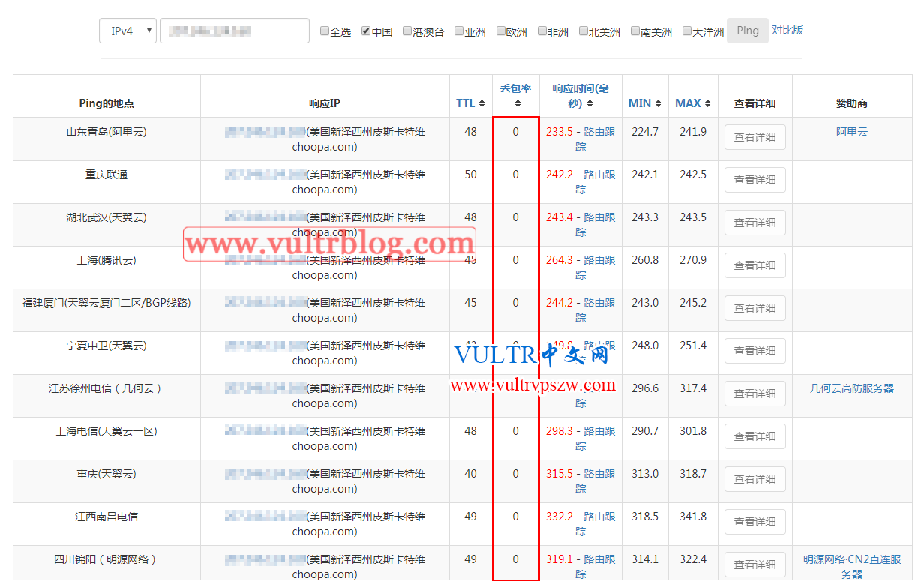This screenshot has width=924, height=581.
Task: Click the Ping button
Action: pos(747,31)
